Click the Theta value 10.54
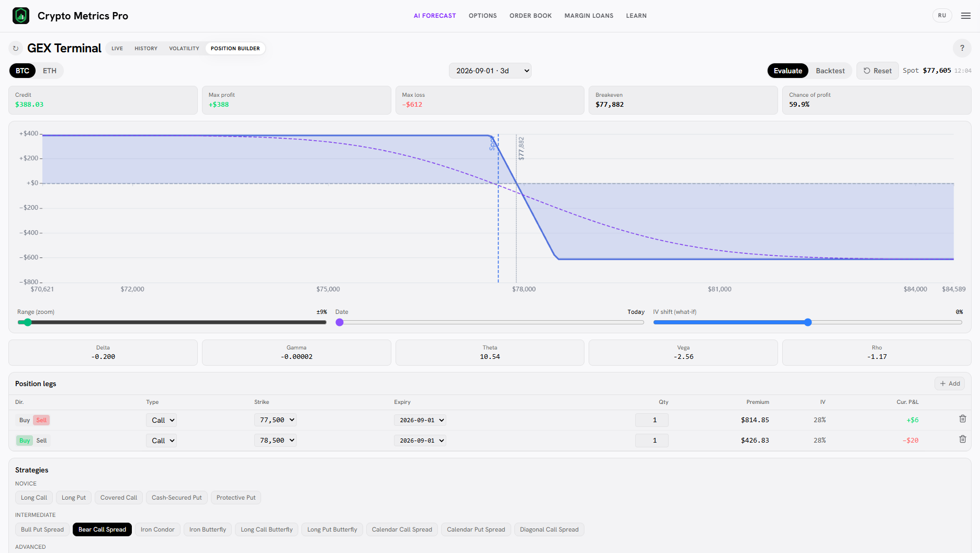 pyautogui.click(x=490, y=357)
